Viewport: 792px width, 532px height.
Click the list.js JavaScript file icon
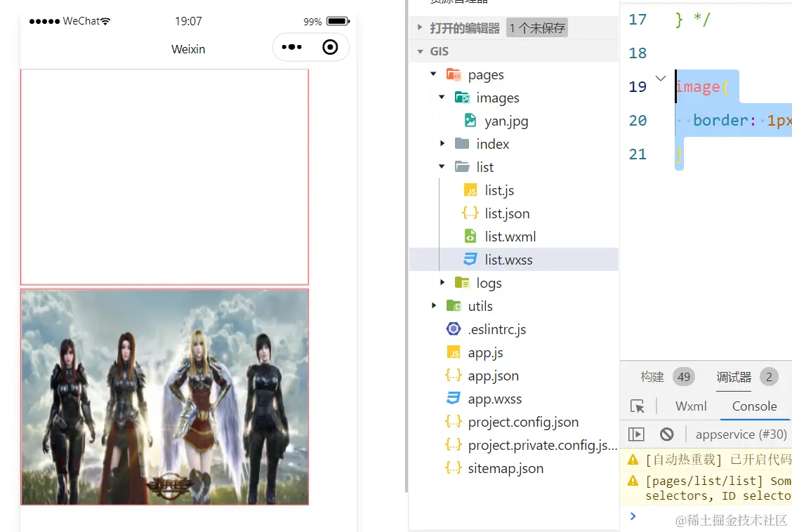coord(470,190)
